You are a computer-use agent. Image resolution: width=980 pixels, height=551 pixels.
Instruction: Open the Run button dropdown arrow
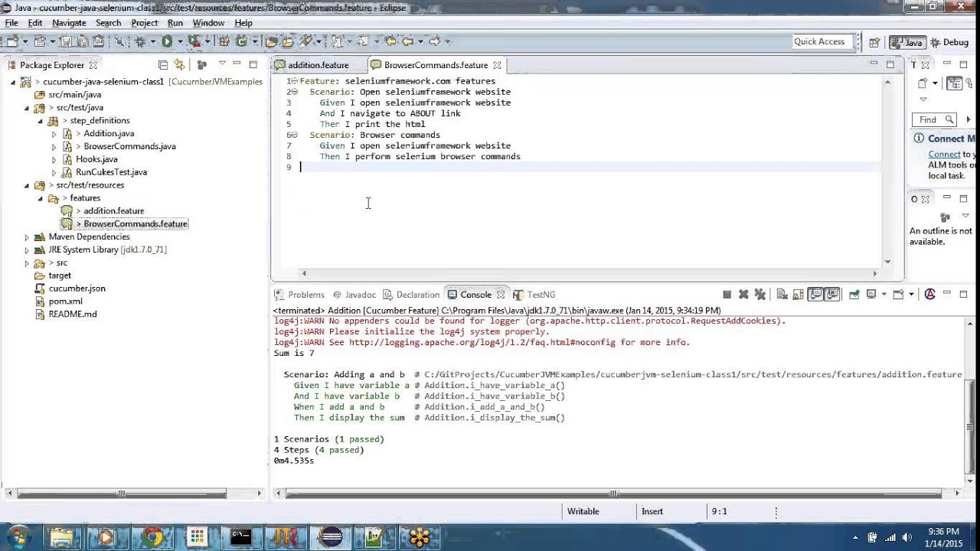(x=180, y=41)
